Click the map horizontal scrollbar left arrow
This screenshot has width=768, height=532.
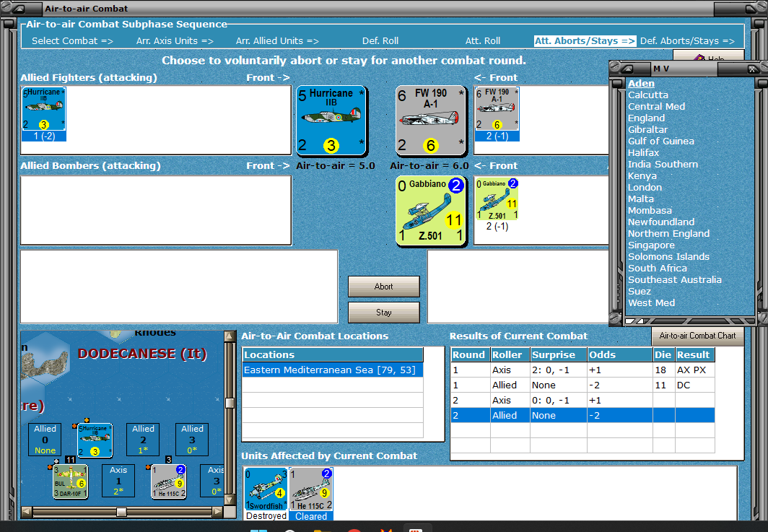[27, 512]
